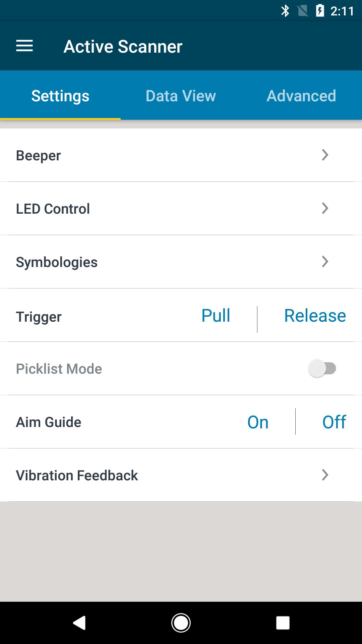Tap the battery charging icon
The image size is (362, 644).
[x=320, y=11]
